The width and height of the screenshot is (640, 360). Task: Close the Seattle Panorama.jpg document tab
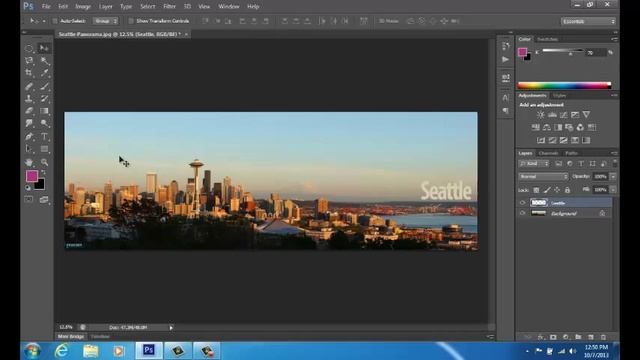pyautogui.click(x=186, y=34)
